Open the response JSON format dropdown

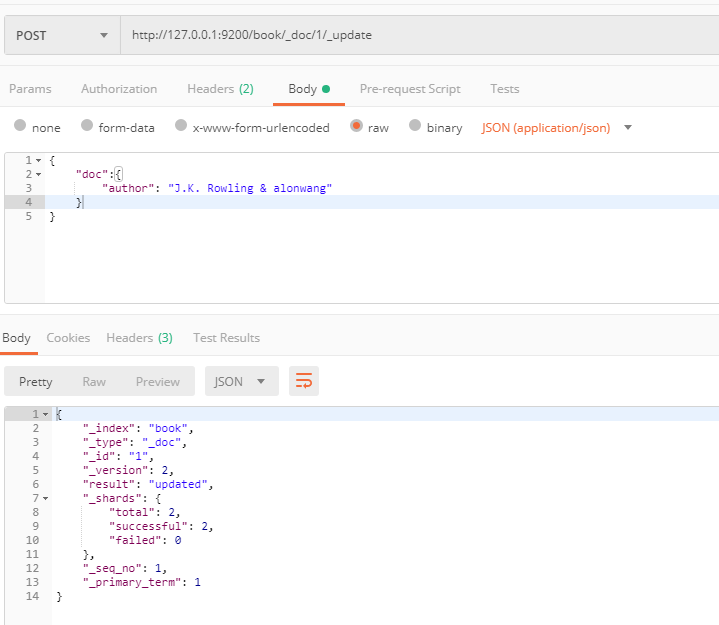(x=242, y=381)
